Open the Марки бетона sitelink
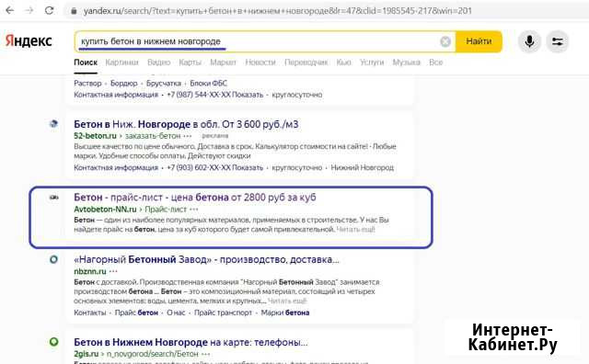The height and width of the screenshot is (364, 589). [x=285, y=313]
